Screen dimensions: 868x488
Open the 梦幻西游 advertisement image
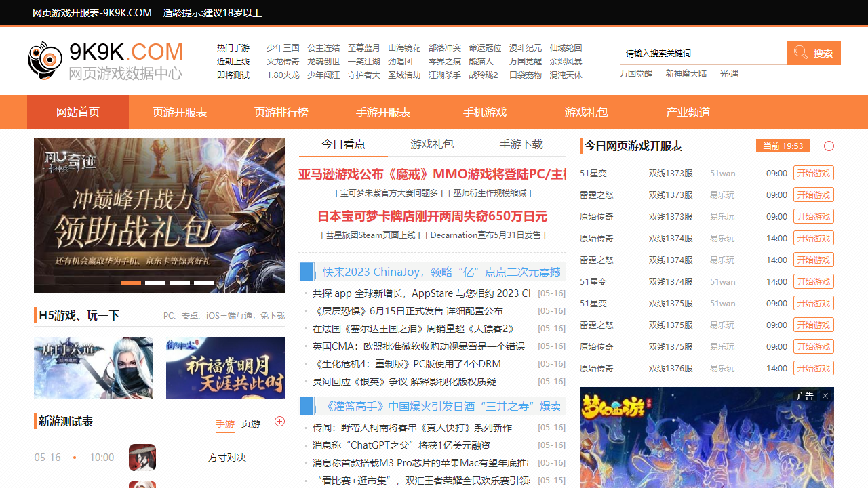tap(707, 438)
